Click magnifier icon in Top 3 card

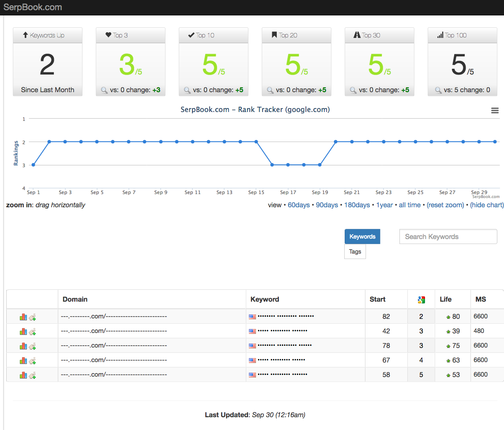click(104, 90)
